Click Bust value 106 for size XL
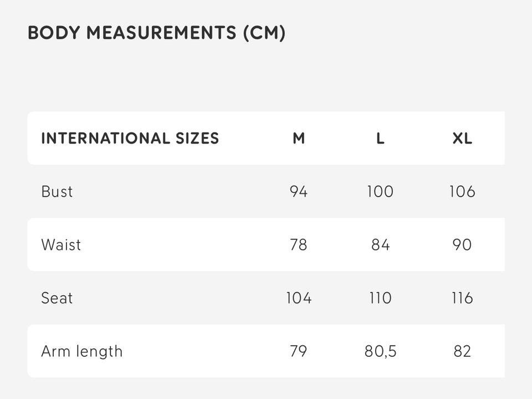Screen dimensions: 532x399 462,192
